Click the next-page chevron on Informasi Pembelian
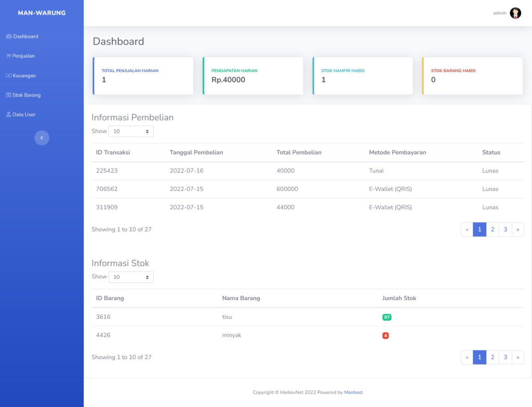Screen dimensions: 532x407 click(517, 229)
